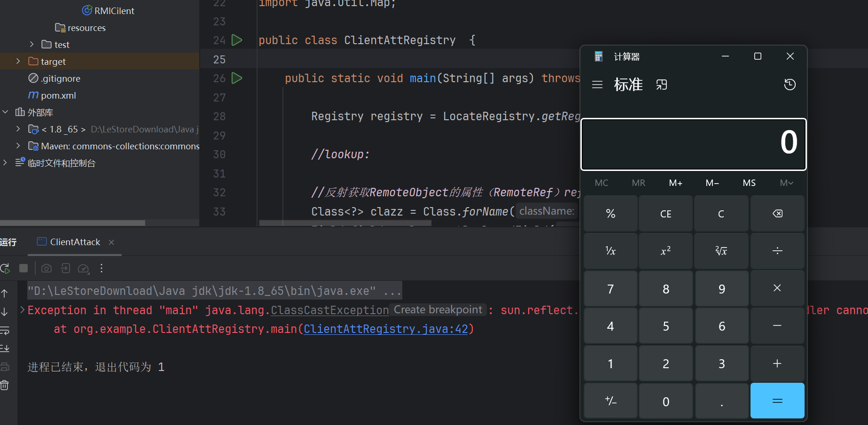
Task: Open more options in run toolbar
Action: 102,268
